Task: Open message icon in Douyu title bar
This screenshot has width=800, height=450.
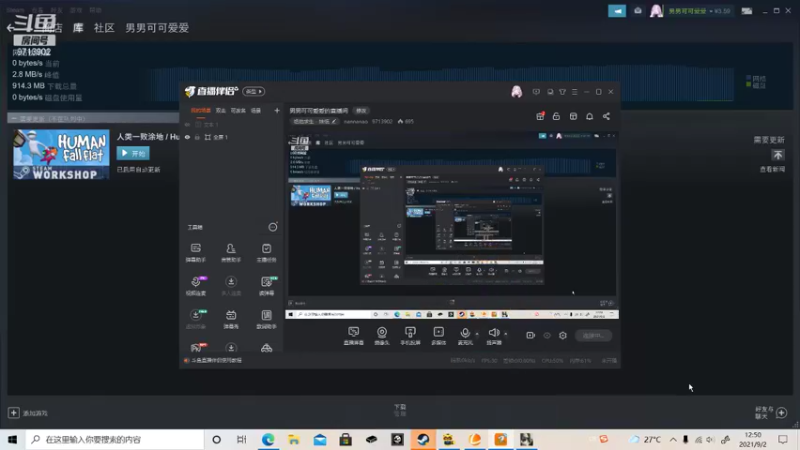Action: point(536,92)
